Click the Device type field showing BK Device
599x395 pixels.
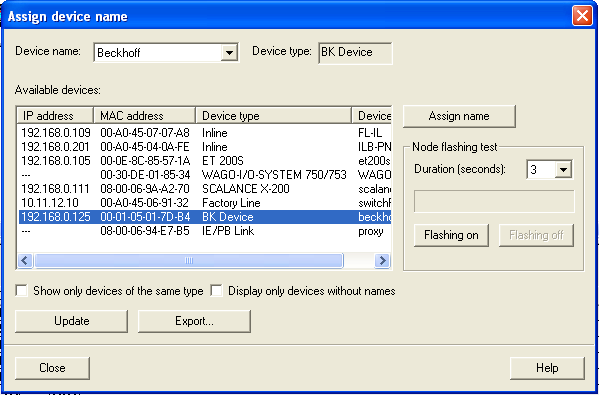coord(355,53)
